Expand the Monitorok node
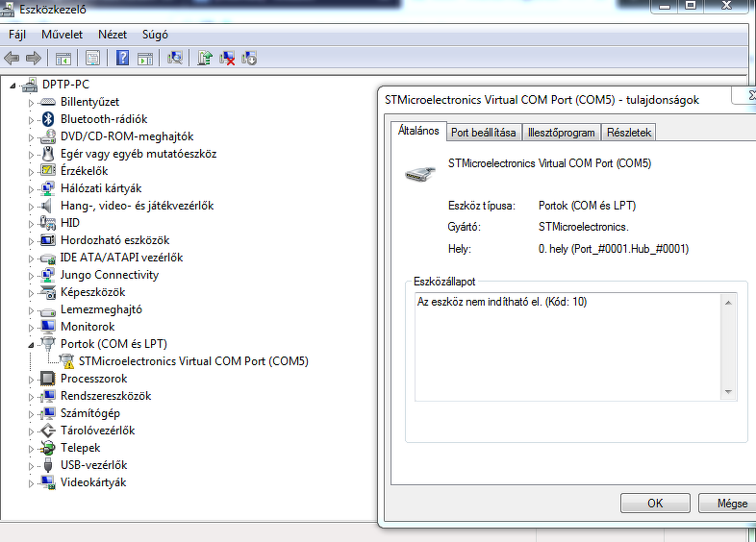The image size is (756, 542). point(31,328)
